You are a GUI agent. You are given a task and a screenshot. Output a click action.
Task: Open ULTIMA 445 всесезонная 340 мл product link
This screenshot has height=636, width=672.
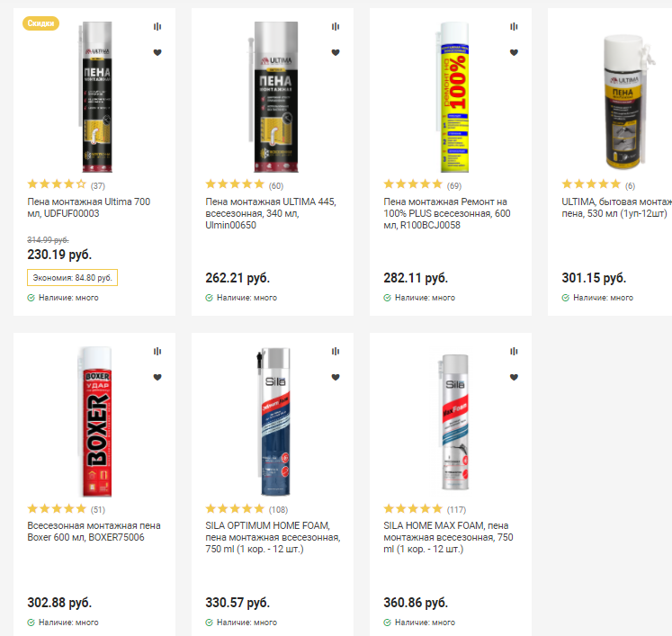[x=271, y=213]
